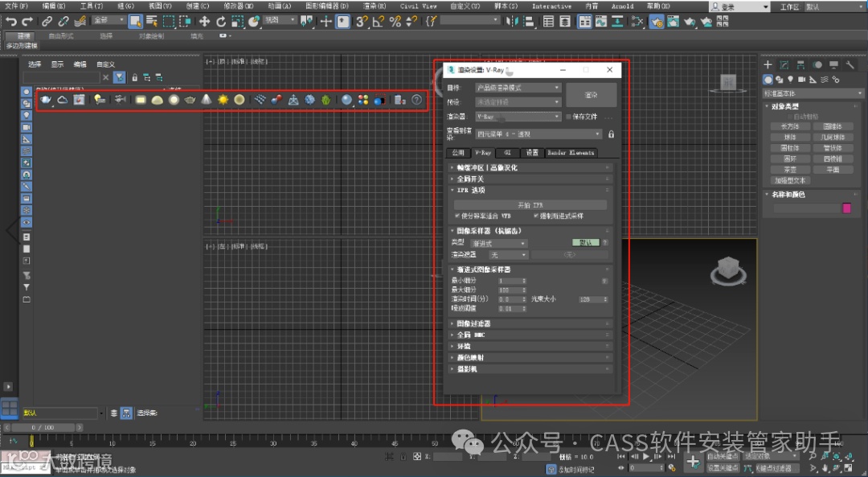
Task: Choose the Select and Move tool
Action: tap(204, 22)
